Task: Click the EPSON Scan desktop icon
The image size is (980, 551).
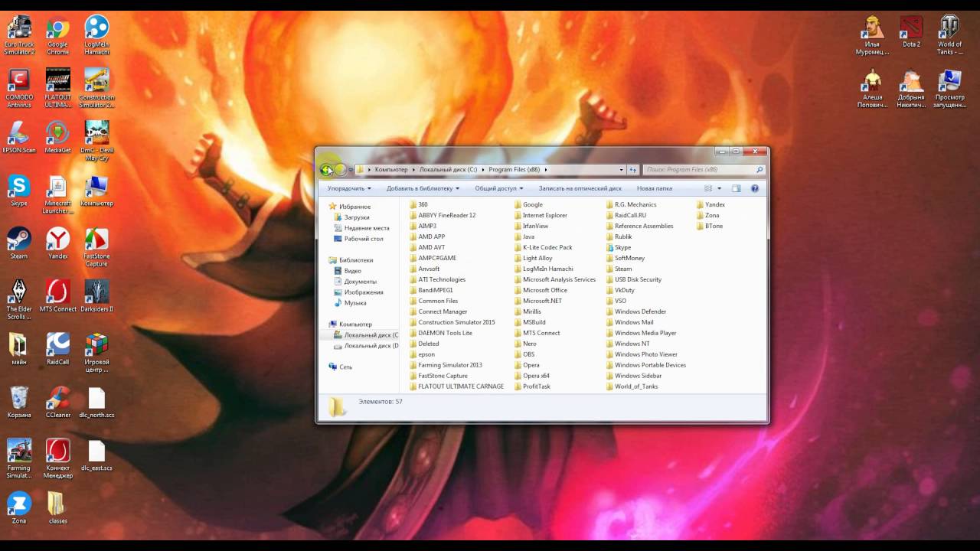Action: pos(18,138)
